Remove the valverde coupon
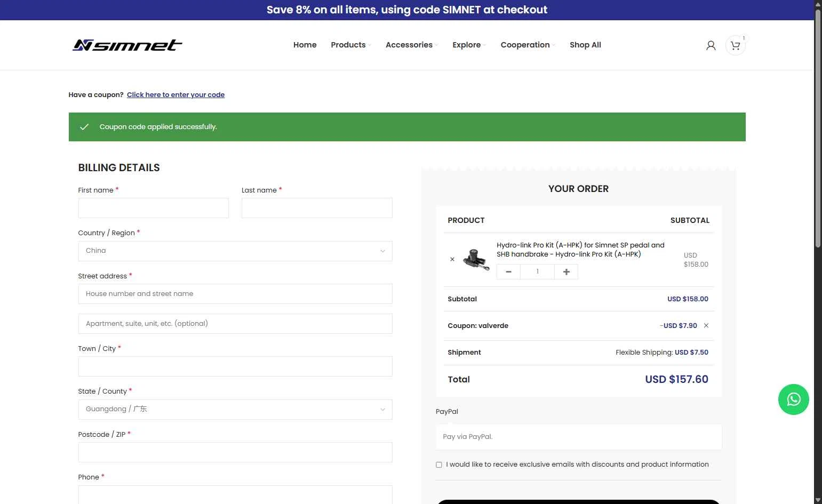Screen dimensions: 822x504 coord(706,326)
